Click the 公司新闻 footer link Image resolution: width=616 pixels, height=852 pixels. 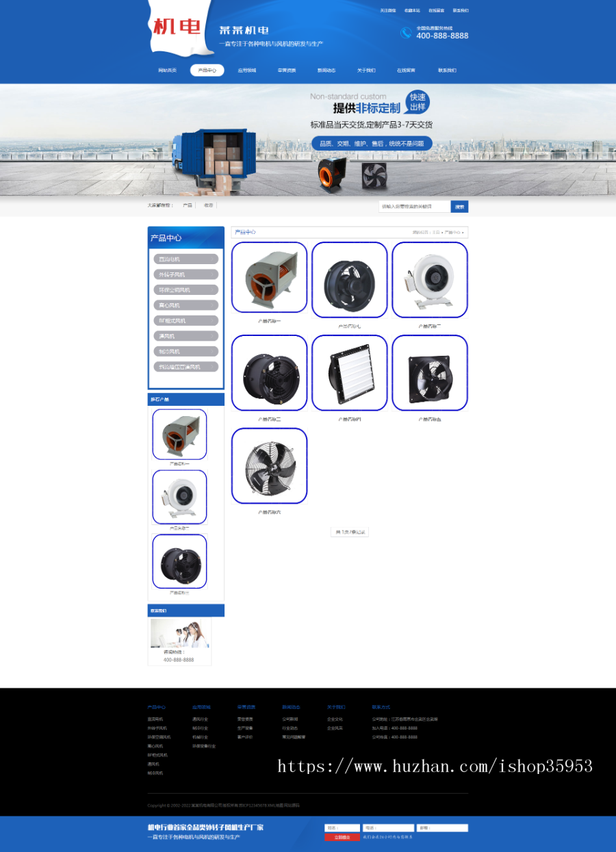pos(290,719)
